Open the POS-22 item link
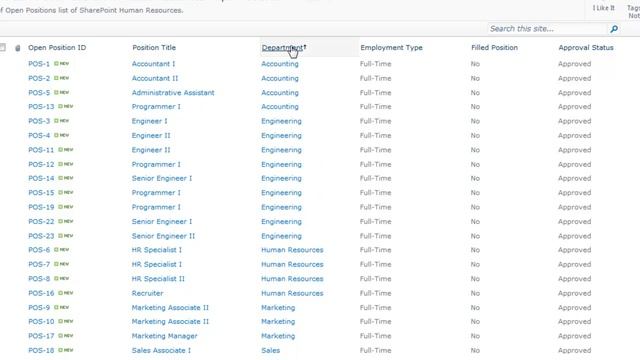The width and height of the screenshot is (640, 360). (41, 222)
